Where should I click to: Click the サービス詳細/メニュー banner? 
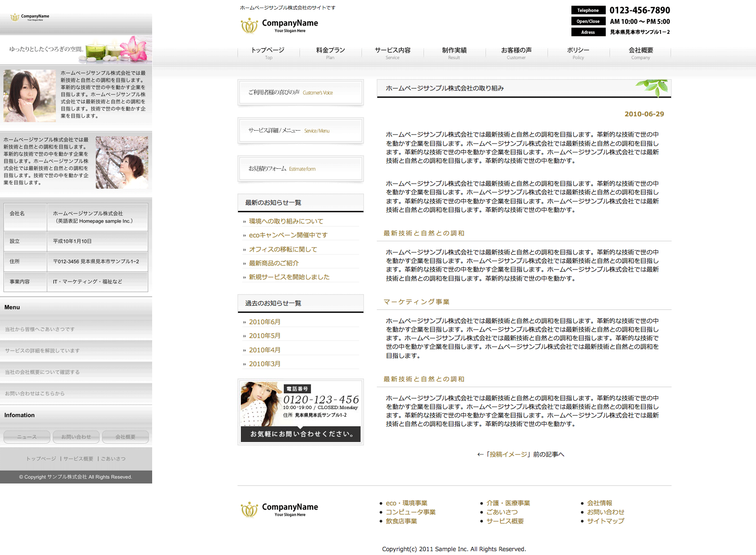[300, 131]
